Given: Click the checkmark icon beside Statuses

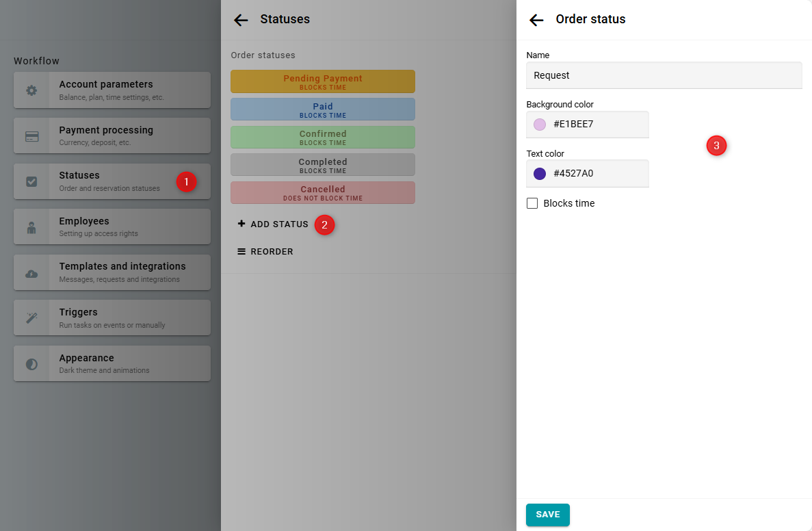Looking at the screenshot, I should point(31,181).
